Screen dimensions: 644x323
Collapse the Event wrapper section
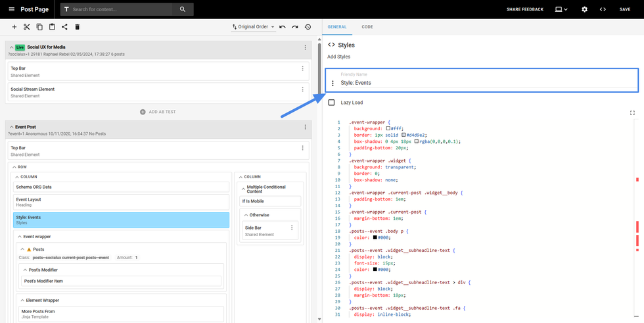point(20,237)
